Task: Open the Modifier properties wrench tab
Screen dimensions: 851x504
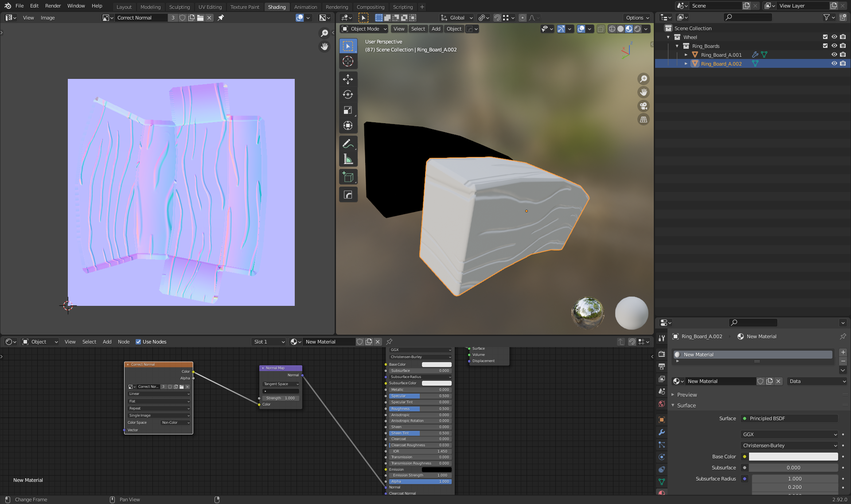Action: click(x=662, y=432)
